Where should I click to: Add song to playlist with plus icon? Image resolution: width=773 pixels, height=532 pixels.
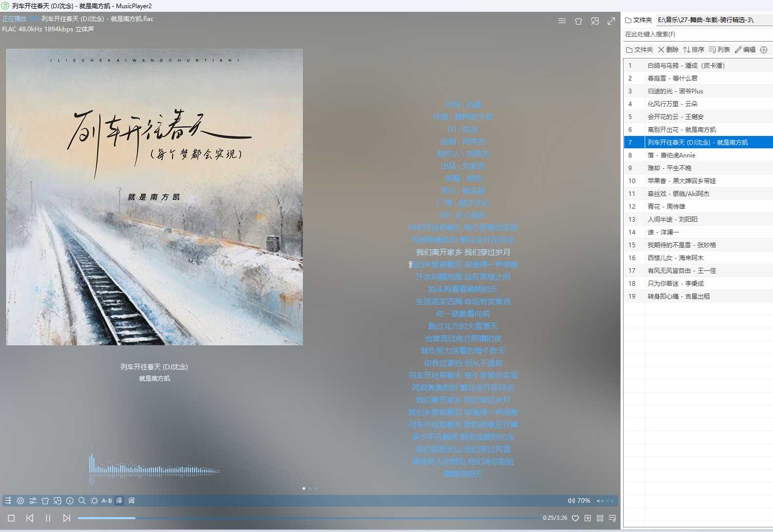pyautogui.click(x=588, y=518)
